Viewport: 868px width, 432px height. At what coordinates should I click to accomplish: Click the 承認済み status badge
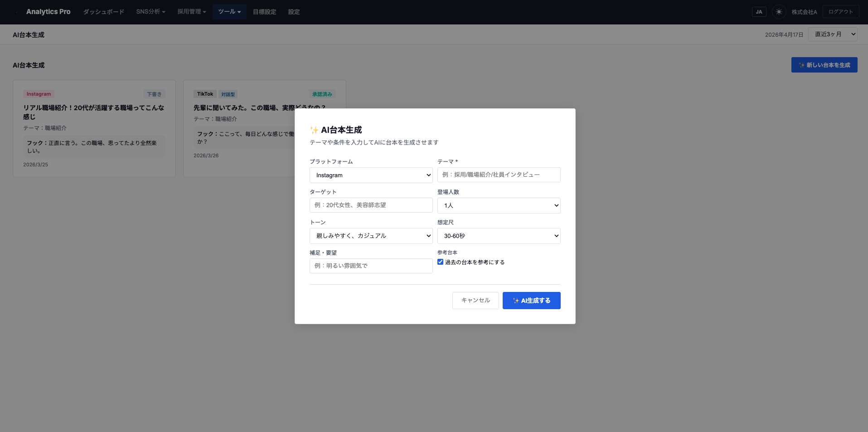point(322,94)
